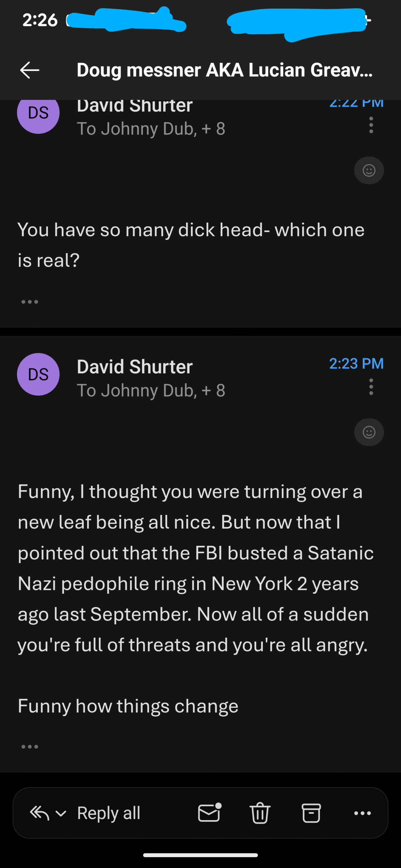The width and height of the screenshot is (401, 868).
Task: Open the top message's vertical dots menu
Action: pos(371,125)
